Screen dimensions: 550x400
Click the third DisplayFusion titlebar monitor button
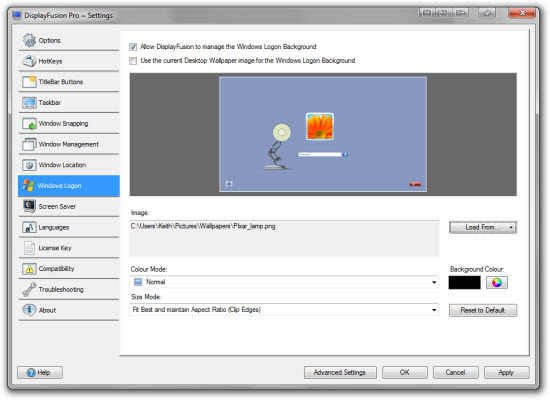click(x=460, y=13)
